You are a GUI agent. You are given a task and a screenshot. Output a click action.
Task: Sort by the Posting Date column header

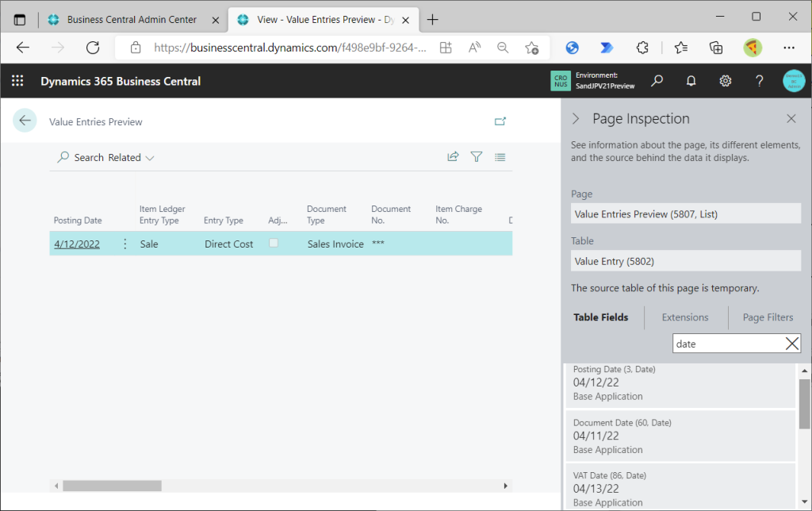(x=78, y=221)
